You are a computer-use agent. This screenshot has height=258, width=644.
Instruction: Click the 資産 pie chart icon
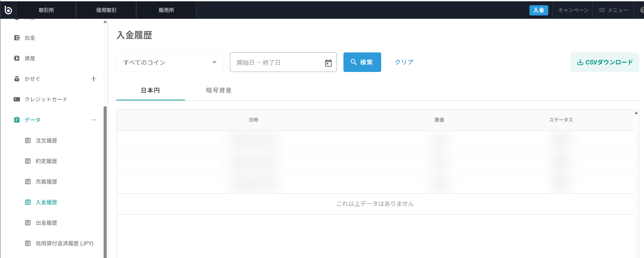pos(17,58)
